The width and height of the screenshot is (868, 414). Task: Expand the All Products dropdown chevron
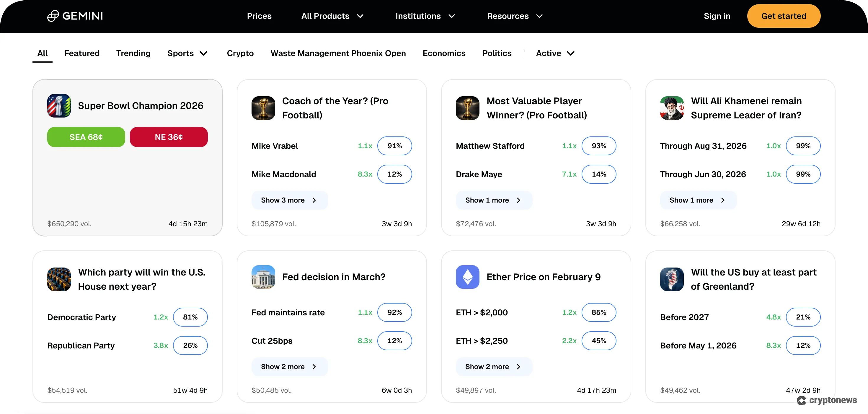click(x=360, y=16)
